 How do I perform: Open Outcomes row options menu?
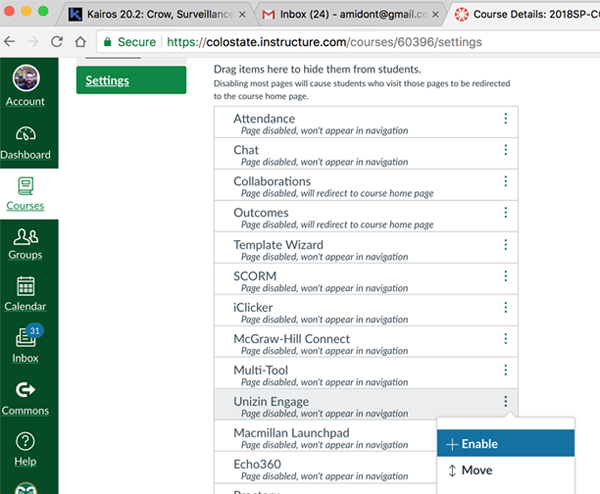pyautogui.click(x=505, y=213)
